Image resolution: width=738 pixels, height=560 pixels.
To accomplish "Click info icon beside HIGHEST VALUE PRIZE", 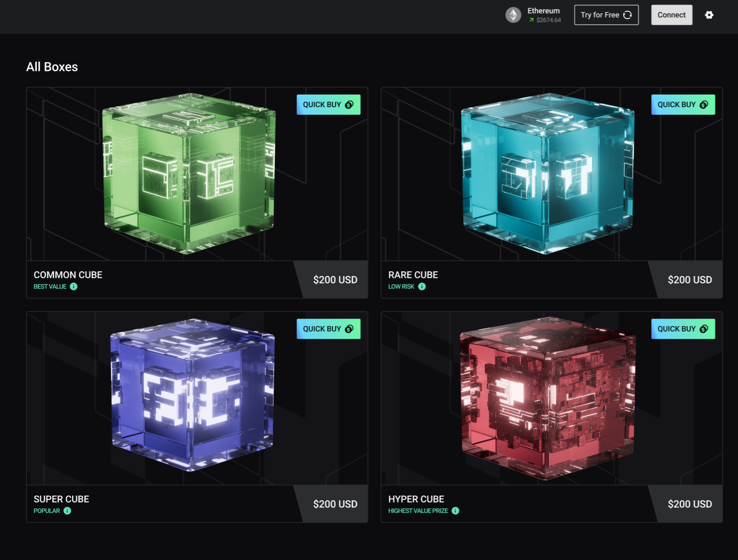I will [455, 511].
